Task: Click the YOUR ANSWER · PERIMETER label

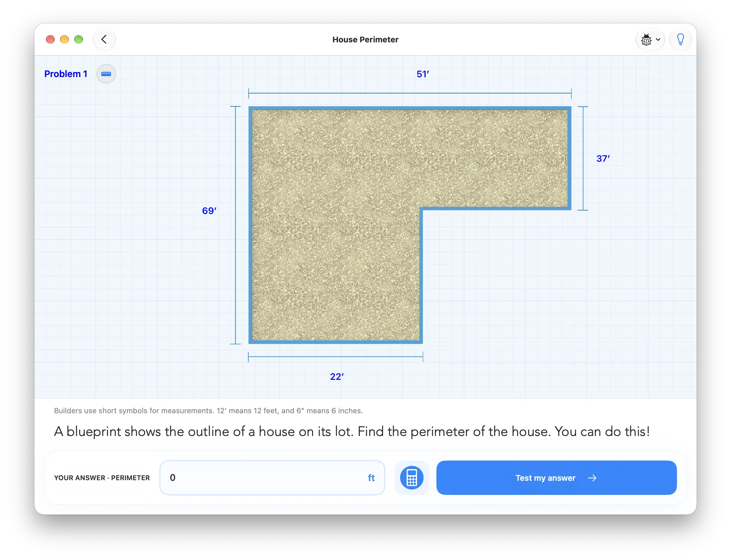Action: tap(102, 478)
